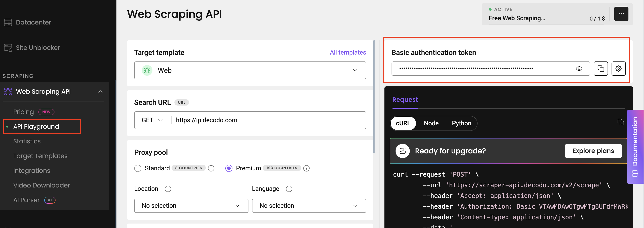Open the Statistics page

(x=27, y=141)
